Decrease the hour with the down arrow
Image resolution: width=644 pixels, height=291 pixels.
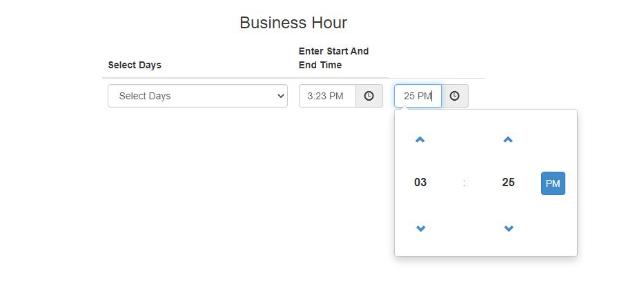(420, 228)
